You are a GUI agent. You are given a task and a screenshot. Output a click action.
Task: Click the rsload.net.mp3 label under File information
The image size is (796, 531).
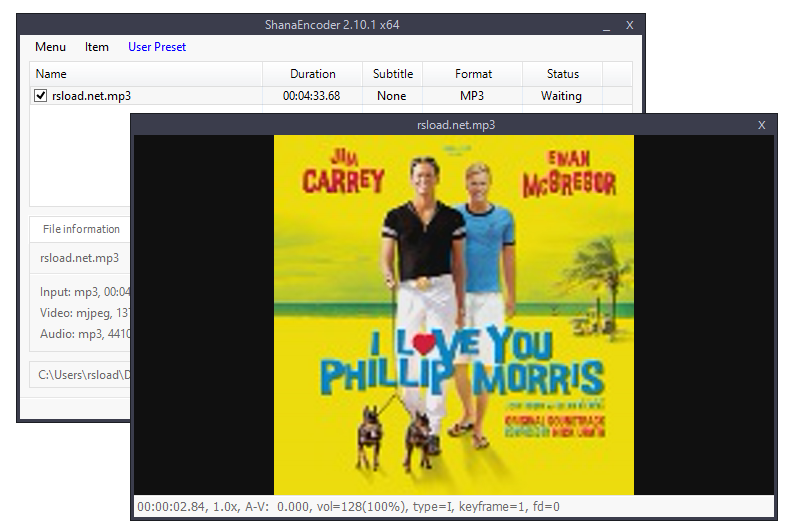tap(79, 258)
